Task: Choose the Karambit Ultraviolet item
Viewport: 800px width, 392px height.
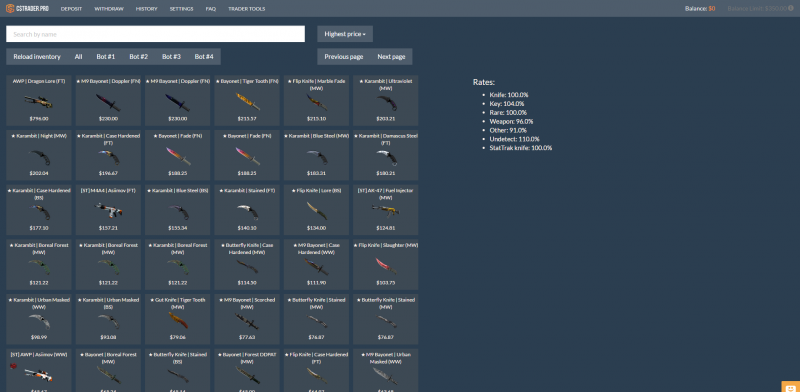Action: 386,101
